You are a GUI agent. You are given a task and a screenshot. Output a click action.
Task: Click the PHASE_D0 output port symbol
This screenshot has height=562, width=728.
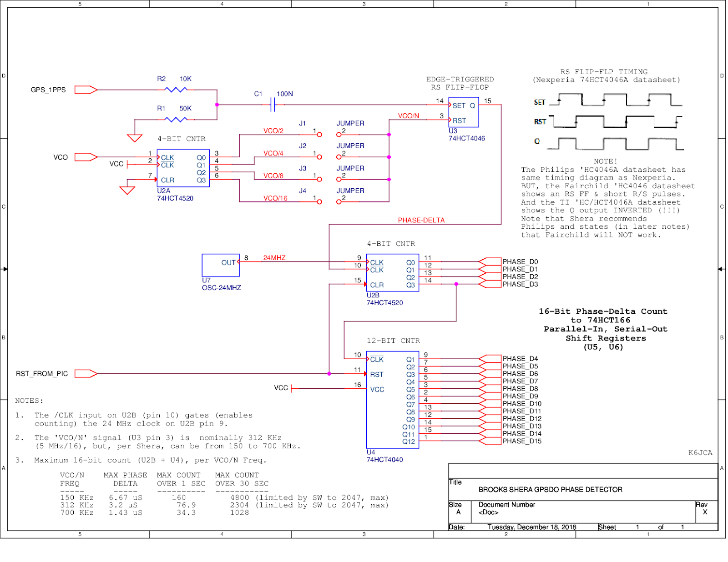tap(490, 262)
